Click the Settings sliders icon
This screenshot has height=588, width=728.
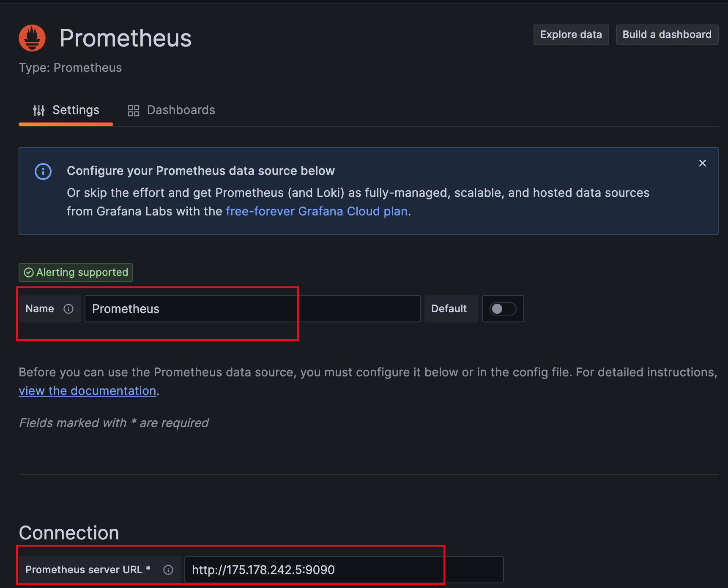point(39,110)
